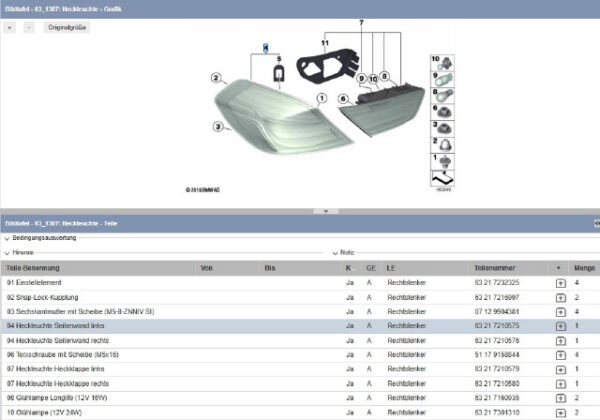Add 03 Sechskantmutter to list icon

pyautogui.click(x=561, y=312)
